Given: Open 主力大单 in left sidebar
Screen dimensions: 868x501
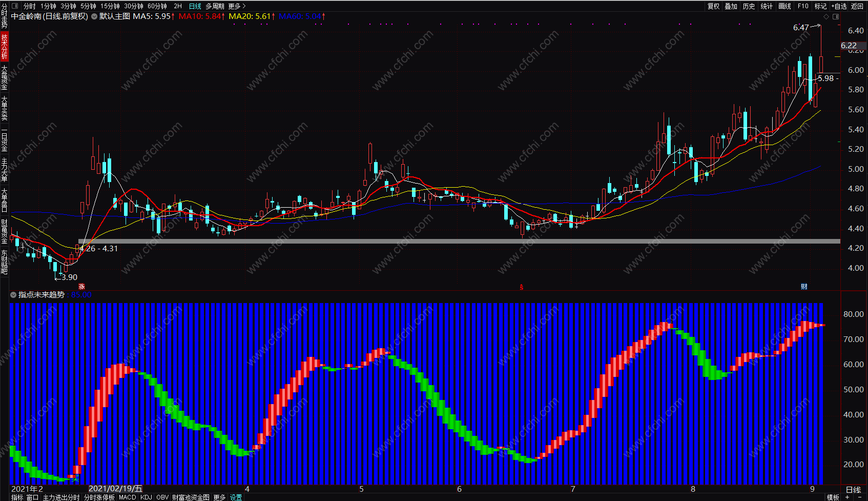Looking at the screenshot, I should coord(4,170).
